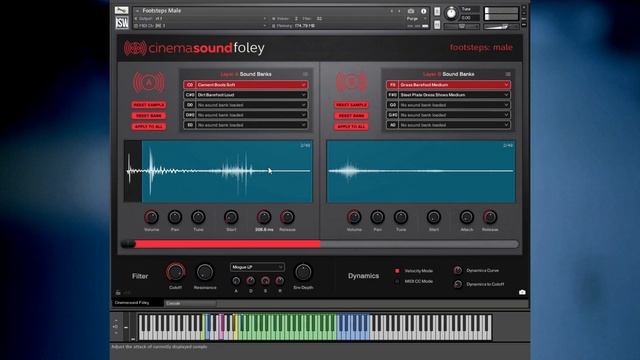Click the Output routing field in header

pyautogui.click(x=200, y=18)
